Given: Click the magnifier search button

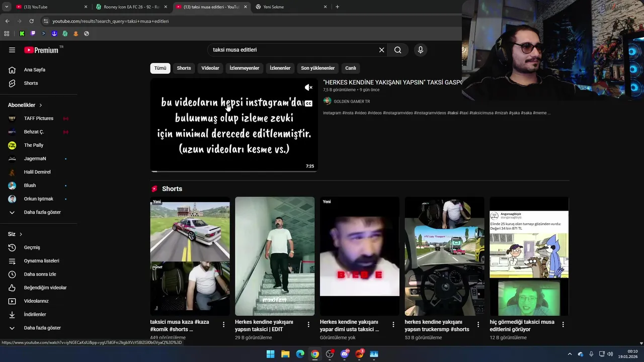Looking at the screenshot, I should click(x=397, y=50).
